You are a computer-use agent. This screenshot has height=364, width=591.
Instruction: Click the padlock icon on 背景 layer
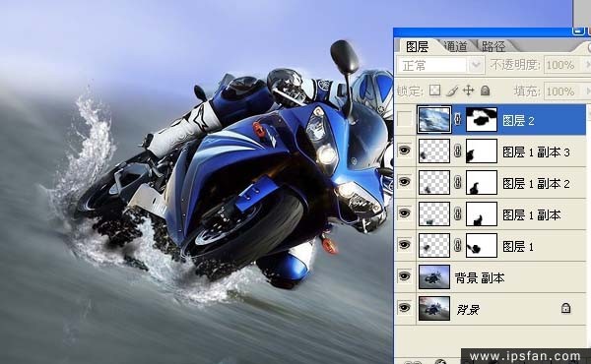pyautogui.click(x=565, y=308)
